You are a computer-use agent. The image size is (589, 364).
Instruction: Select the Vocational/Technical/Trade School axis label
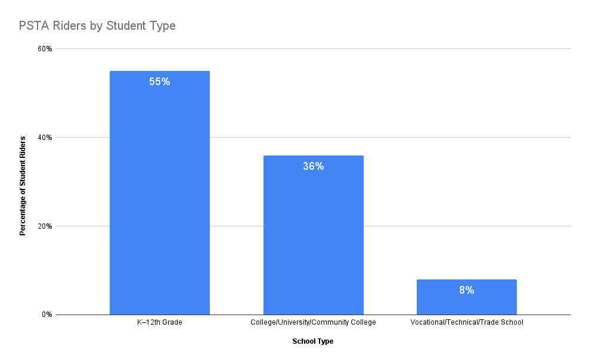coord(466,323)
